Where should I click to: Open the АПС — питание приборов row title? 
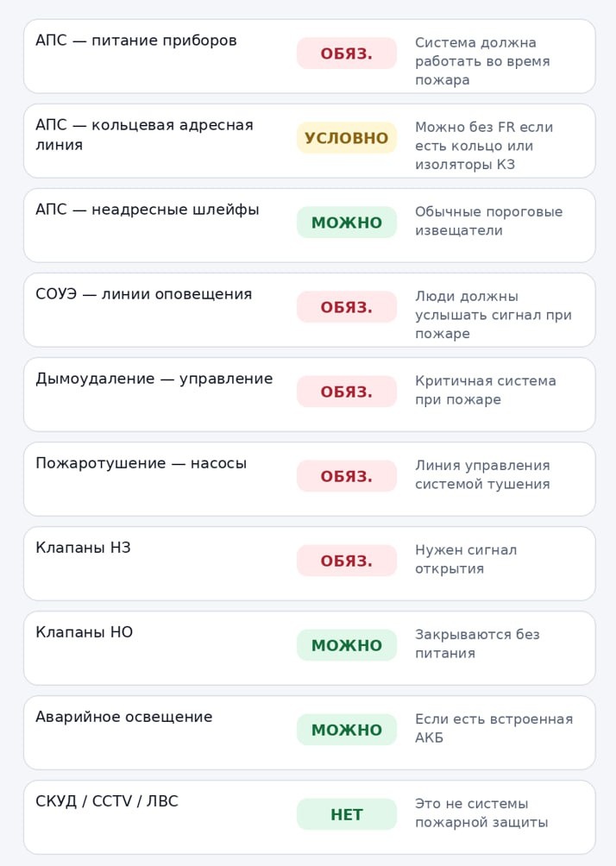[x=136, y=41]
